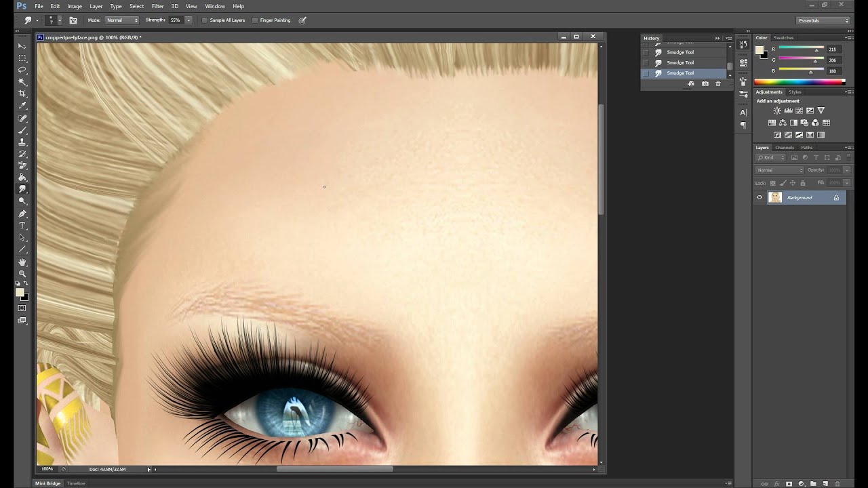Open the Window menu
The image size is (868, 488).
pyautogui.click(x=215, y=6)
